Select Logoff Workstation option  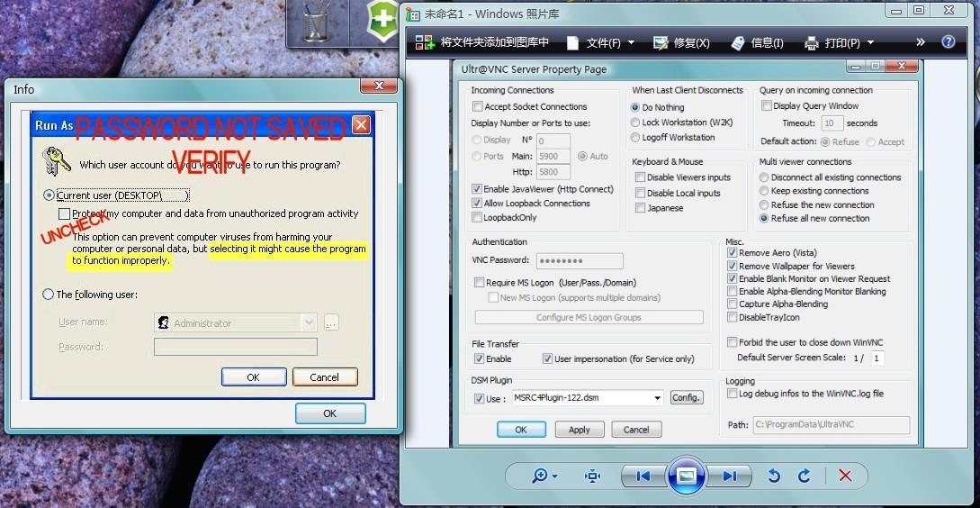coord(635,138)
